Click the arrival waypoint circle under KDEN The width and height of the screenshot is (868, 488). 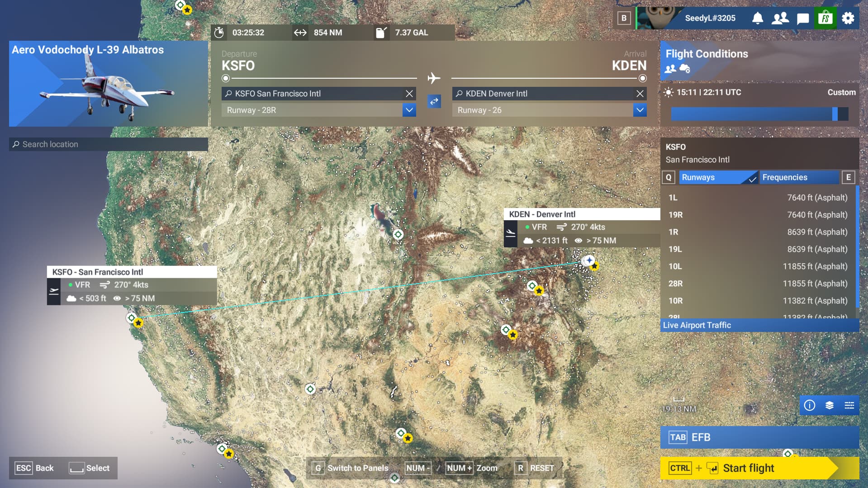tap(642, 78)
